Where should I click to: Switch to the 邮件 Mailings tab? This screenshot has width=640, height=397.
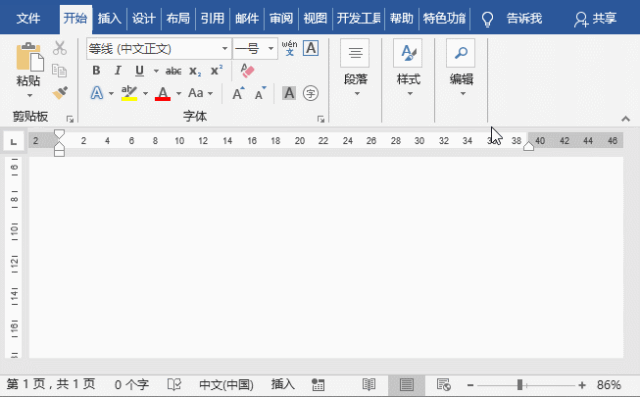coord(247,18)
